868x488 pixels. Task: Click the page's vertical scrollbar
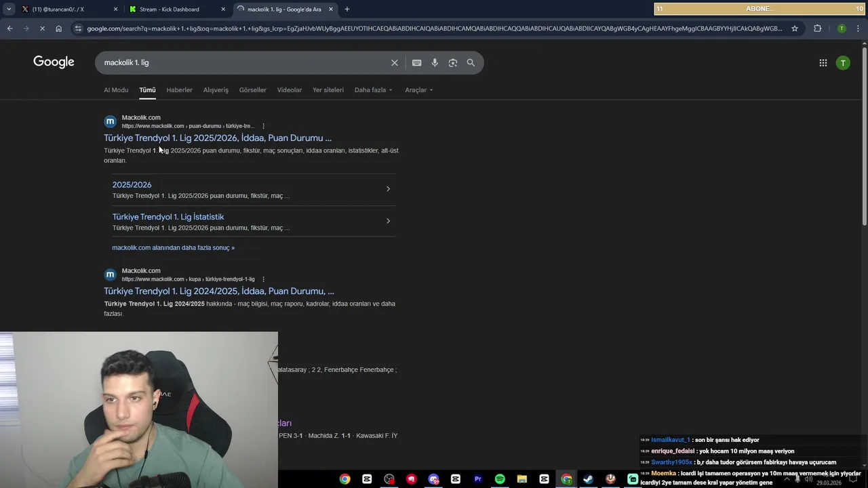coord(864,136)
